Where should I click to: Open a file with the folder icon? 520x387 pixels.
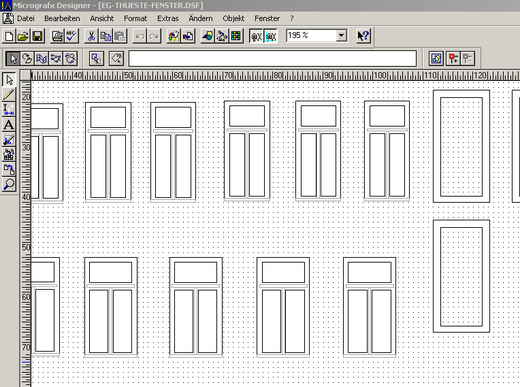(23, 36)
